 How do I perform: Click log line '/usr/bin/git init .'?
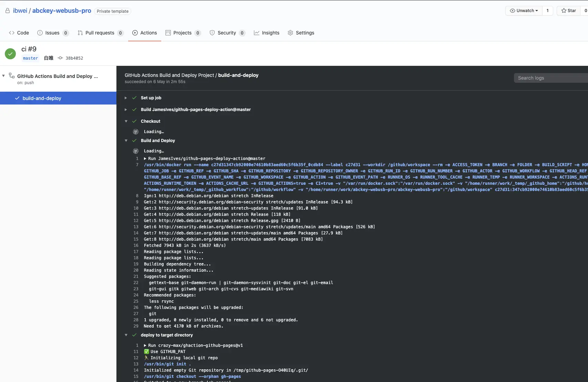pos(167,364)
